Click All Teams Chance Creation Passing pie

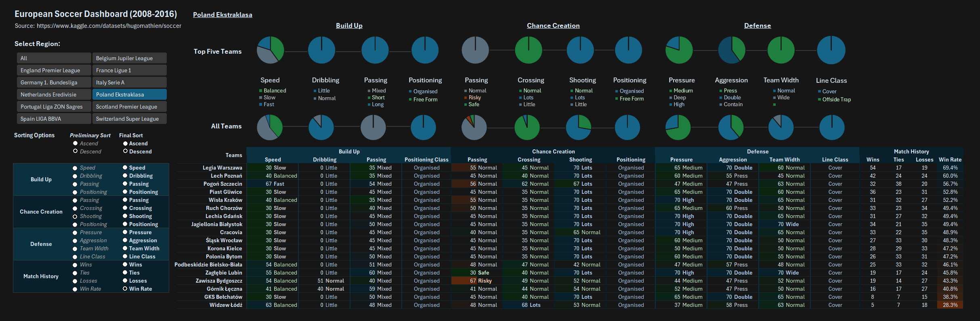tap(474, 127)
